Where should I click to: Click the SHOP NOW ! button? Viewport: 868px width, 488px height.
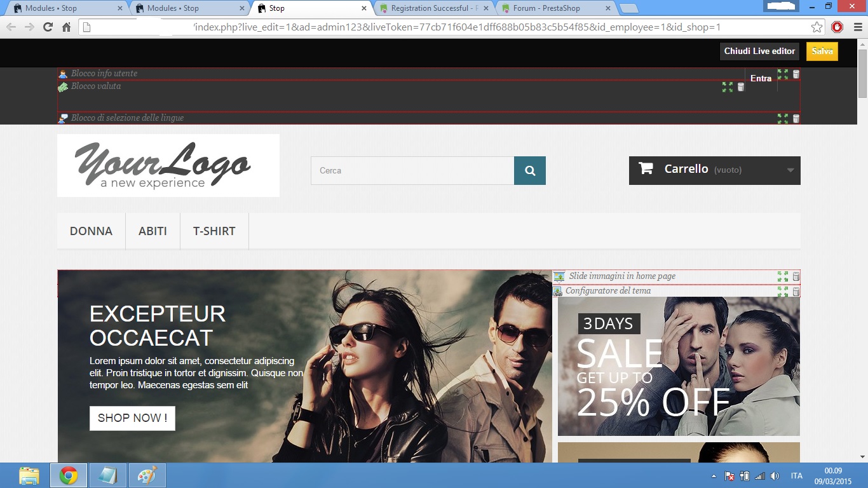(132, 418)
